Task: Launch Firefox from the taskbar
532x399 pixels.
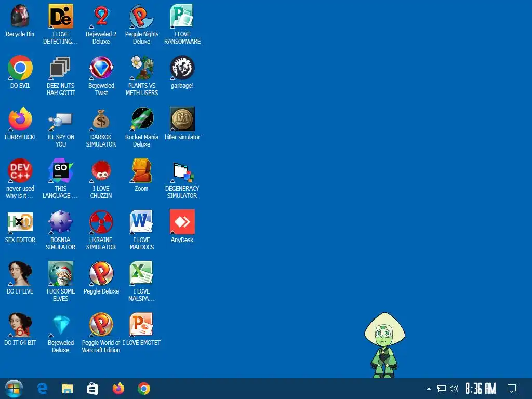Action: [x=118, y=389]
